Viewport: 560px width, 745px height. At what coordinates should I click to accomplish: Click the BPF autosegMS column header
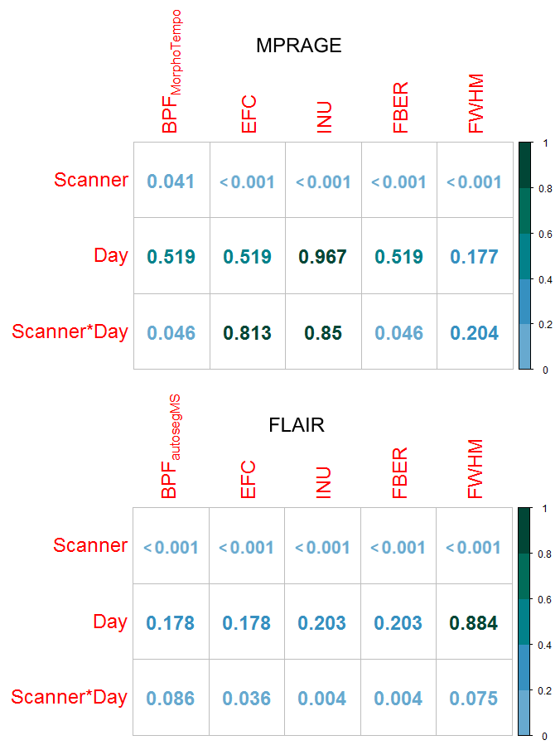[x=171, y=447]
